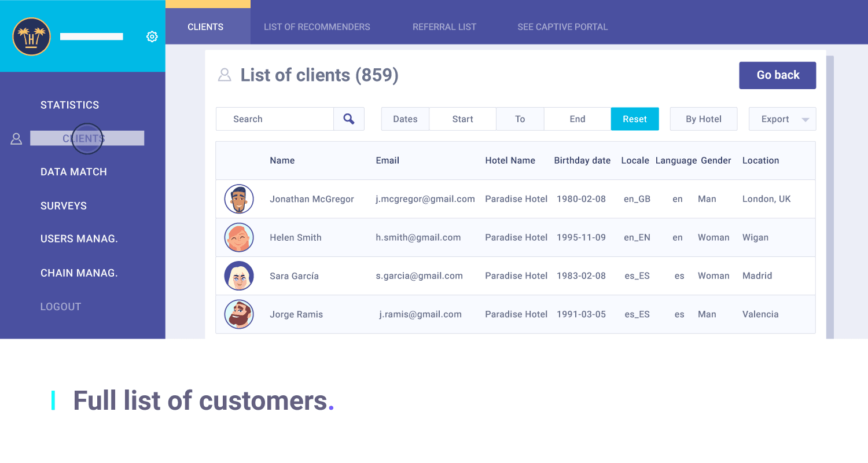Screen dimensions: 868x463
Task: Pick a Start date in filter
Action: coord(462,119)
